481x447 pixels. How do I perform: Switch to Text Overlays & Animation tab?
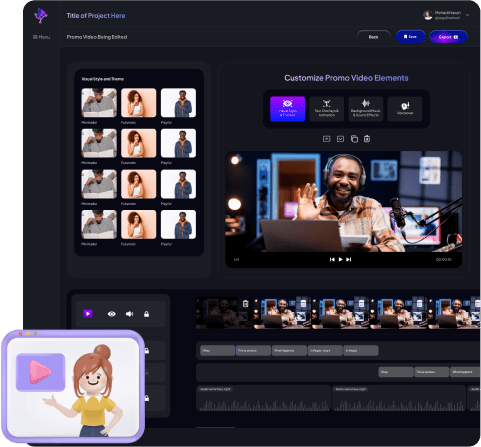(x=327, y=109)
